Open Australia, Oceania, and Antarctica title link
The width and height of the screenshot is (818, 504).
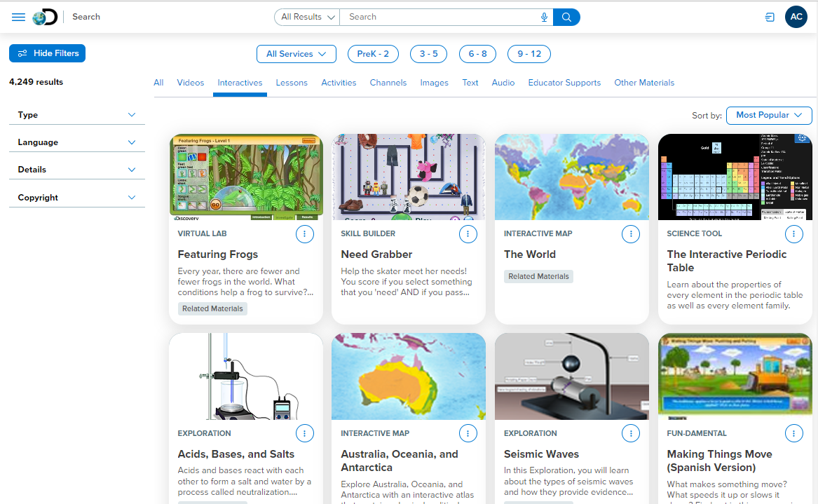click(400, 461)
